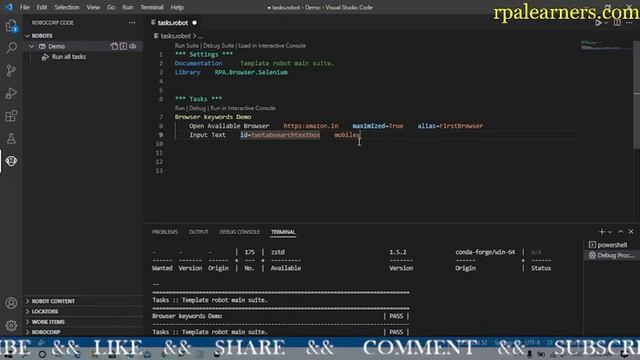Click Debug code lens above Browser keywords Demo

[x=197, y=108]
